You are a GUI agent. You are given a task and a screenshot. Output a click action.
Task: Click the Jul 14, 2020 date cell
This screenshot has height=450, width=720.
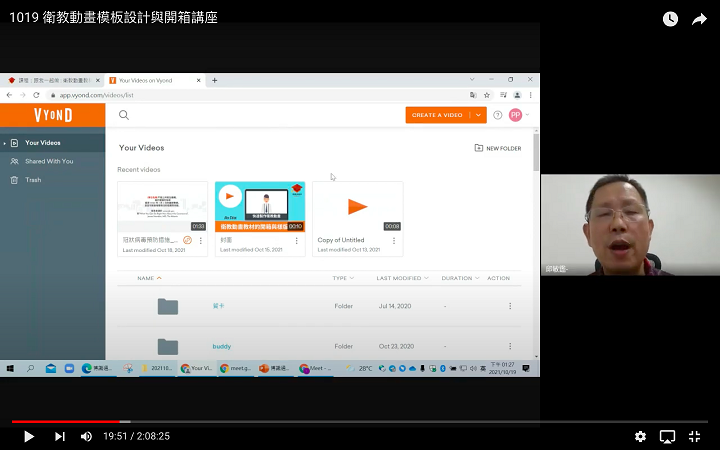pyautogui.click(x=395, y=306)
